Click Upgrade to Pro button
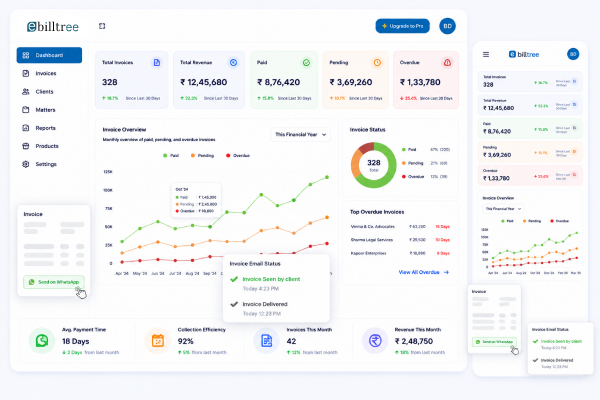This screenshot has height=400, width=600. tap(403, 26)
